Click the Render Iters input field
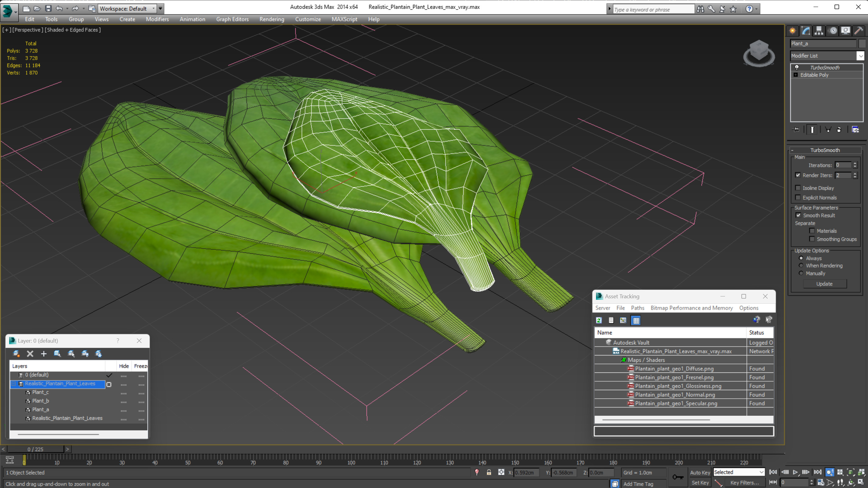 (844, 175)
